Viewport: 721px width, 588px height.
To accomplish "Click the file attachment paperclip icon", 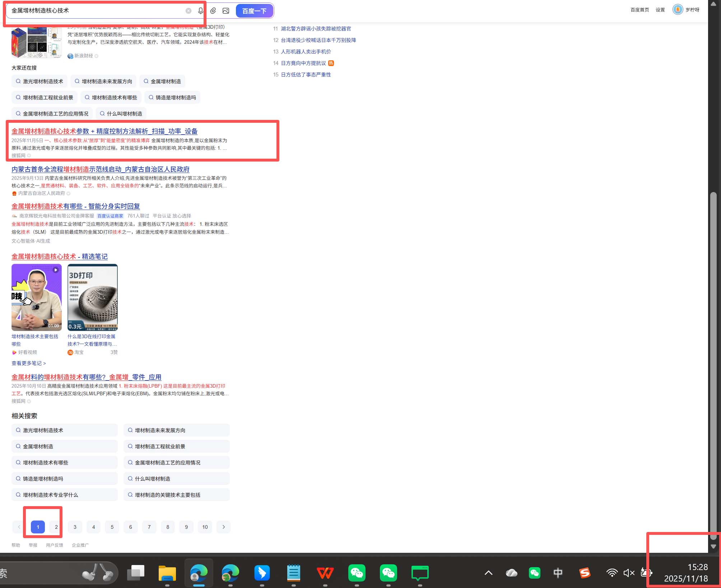I will click(213, 11).
